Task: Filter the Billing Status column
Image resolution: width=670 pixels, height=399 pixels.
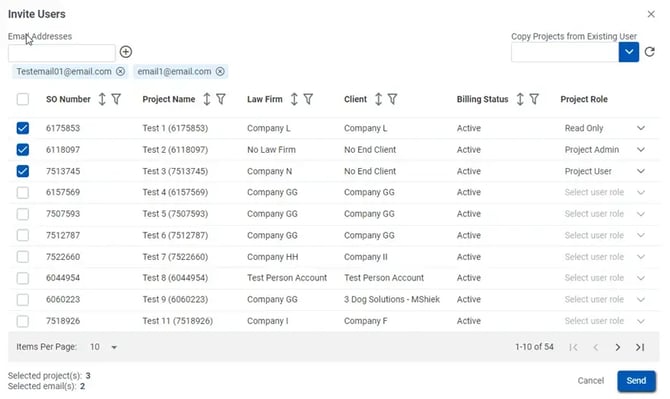Action: tap(534, 99)
